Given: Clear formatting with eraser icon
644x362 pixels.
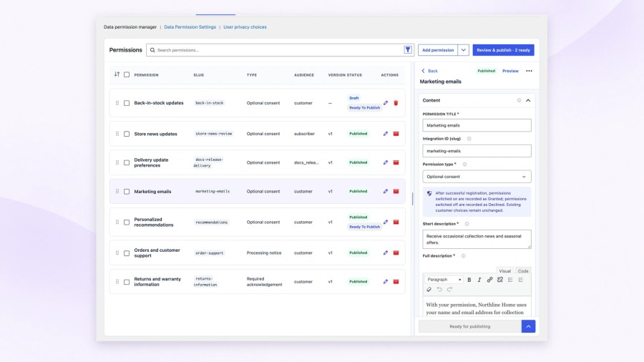Looking at the screenshot, I should pos(429,289).
